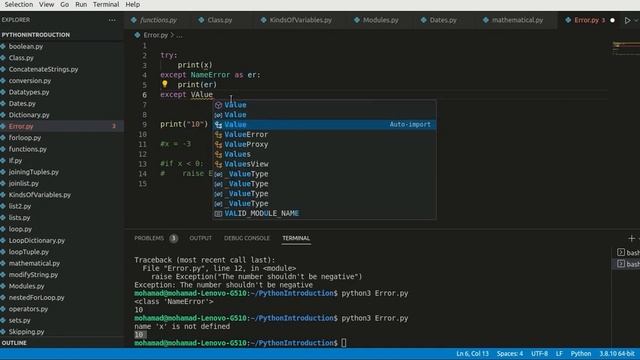Open the Go menu
This screenshot has width=640, height=360.
coord(64,4)
